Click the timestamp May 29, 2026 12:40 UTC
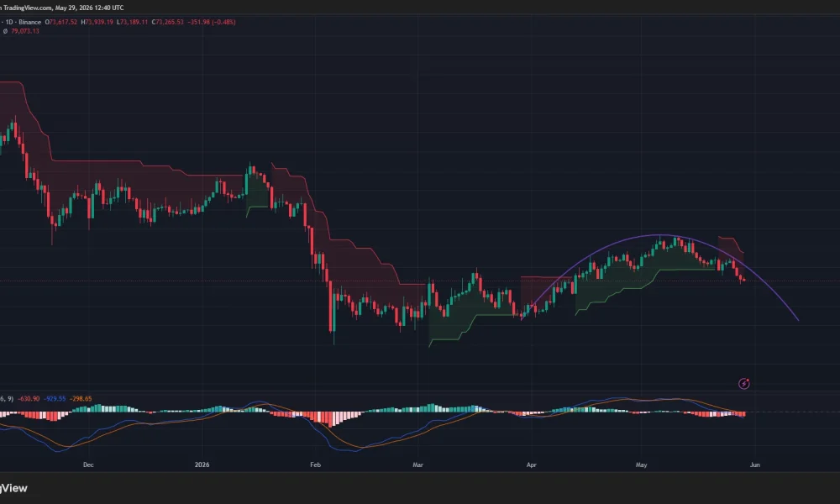Image resolution: width=840 pixels, height=504 pixels. click(90, 8)
